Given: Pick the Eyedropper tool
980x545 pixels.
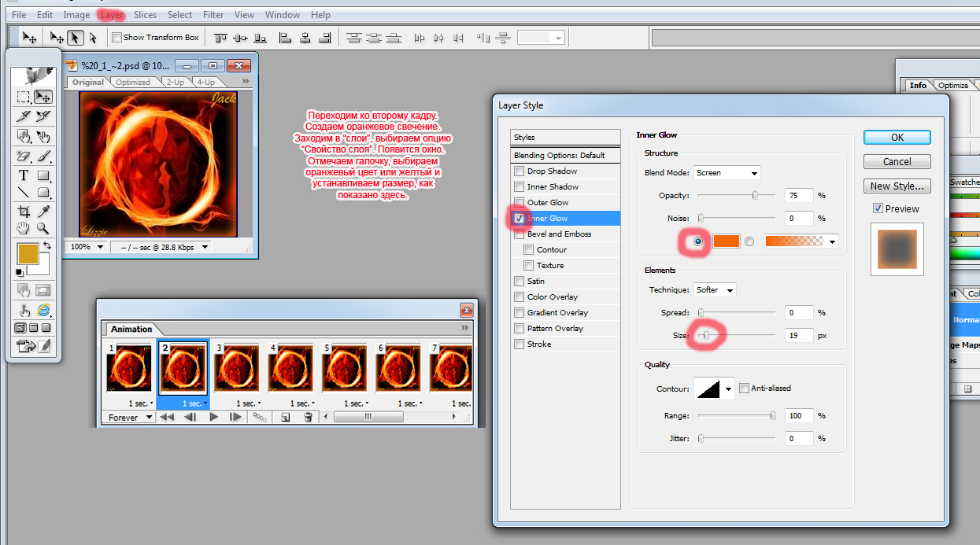Looking at the screenshot, I should [44, 212].
